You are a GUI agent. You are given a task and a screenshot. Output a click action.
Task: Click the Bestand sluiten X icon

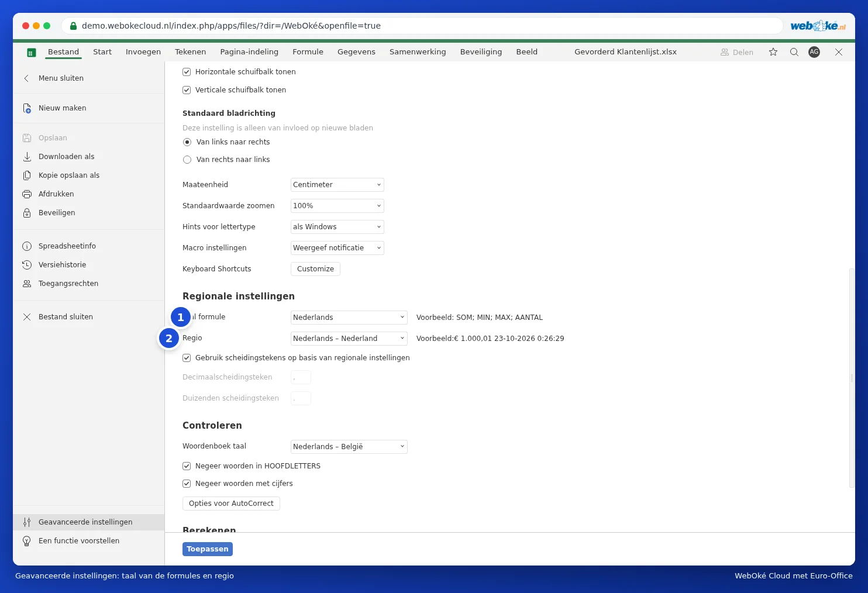pos(27,317)
